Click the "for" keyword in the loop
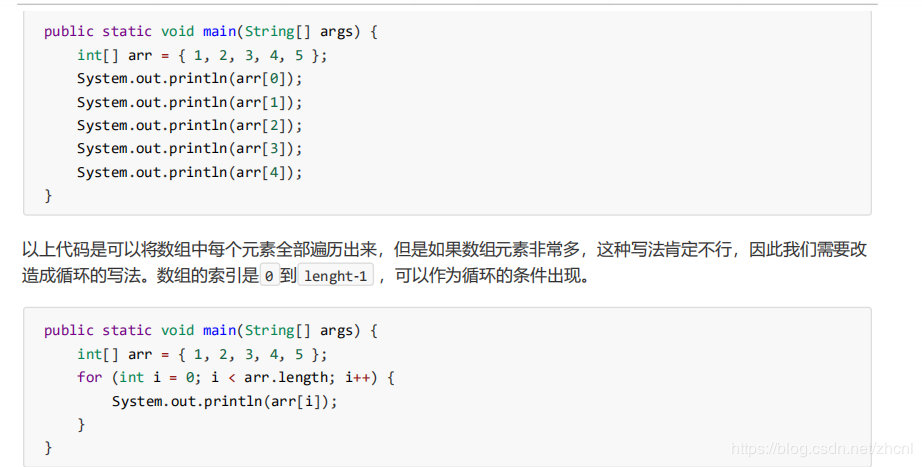Viewport: 922px width, 467px height. (90, 377)
